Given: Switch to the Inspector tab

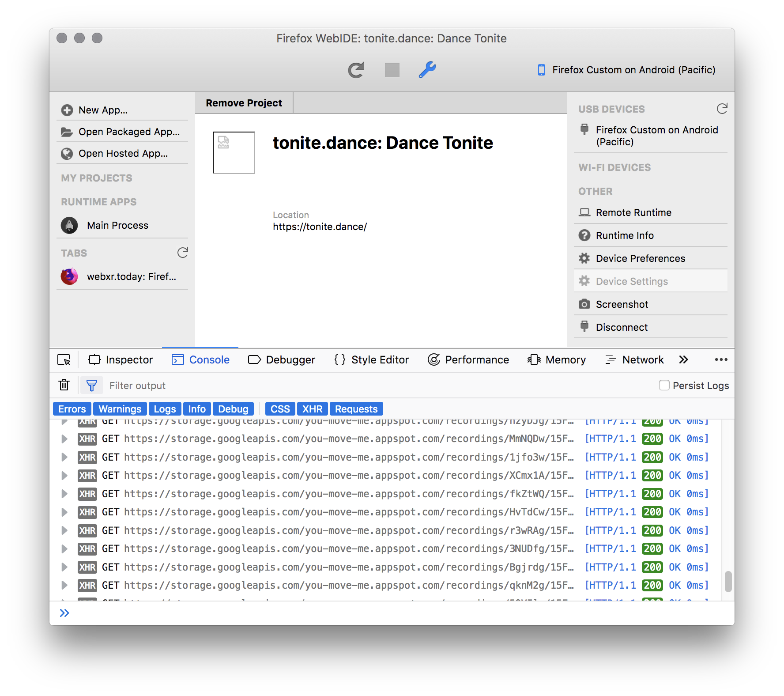Looking at the screenshot, I should [x=121, y=360].
